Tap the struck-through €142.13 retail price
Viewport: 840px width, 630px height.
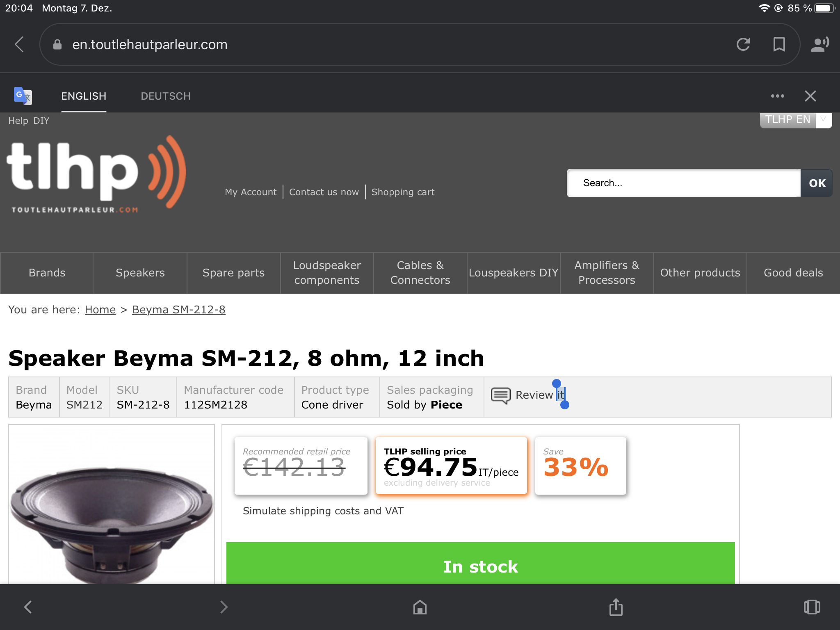[x=294, y=467]
